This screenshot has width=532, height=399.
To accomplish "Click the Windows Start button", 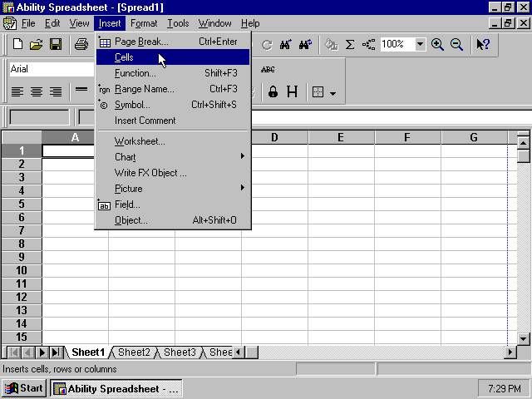I will tap(24, 388).
